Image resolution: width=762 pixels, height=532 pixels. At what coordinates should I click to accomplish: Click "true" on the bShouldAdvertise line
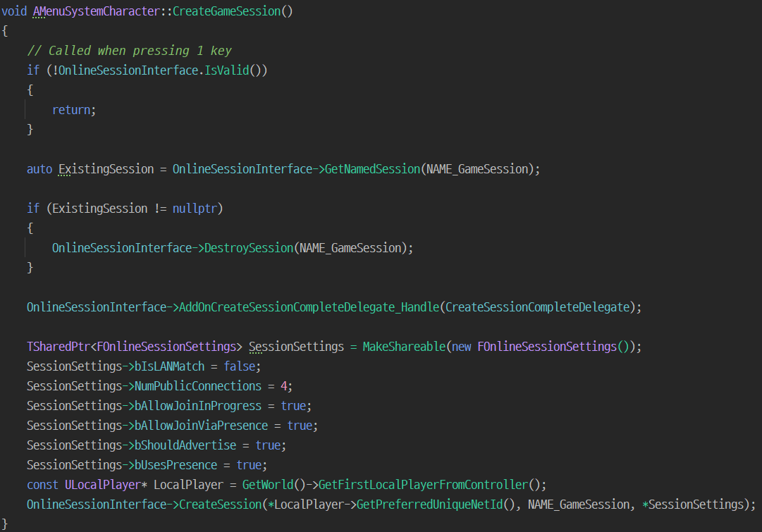click(268, 445)
